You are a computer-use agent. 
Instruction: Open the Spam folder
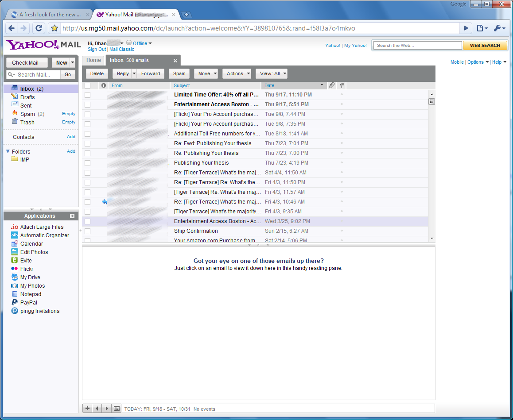[27, 114]
